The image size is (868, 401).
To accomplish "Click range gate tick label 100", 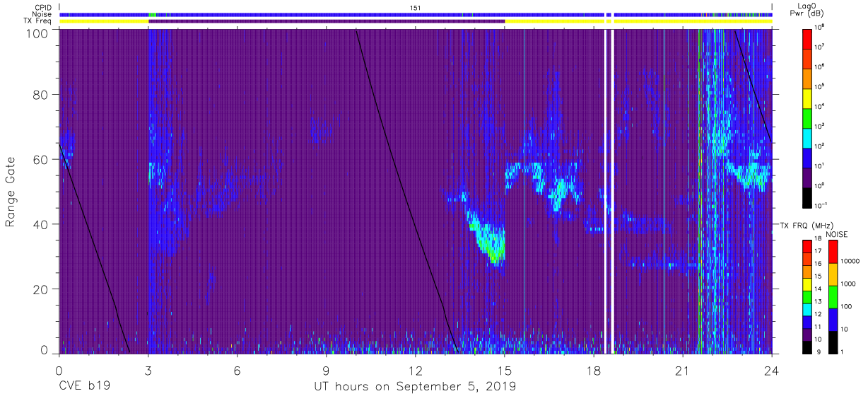I will pos(37,33).
